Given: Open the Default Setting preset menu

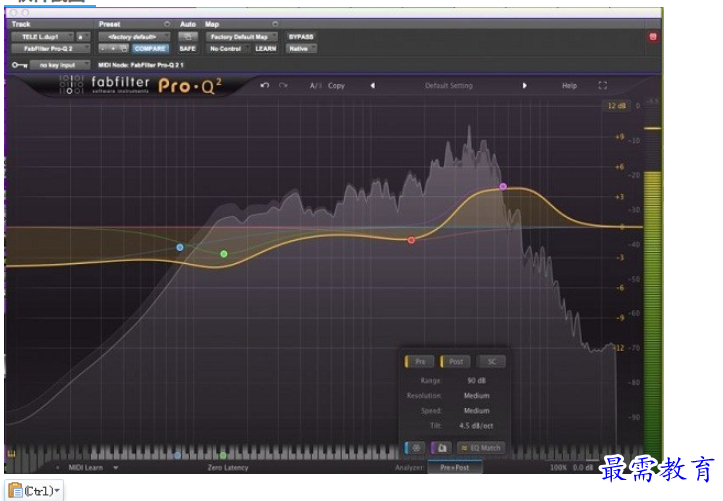Looking at the screenshot, I should (x=449, y=86).
